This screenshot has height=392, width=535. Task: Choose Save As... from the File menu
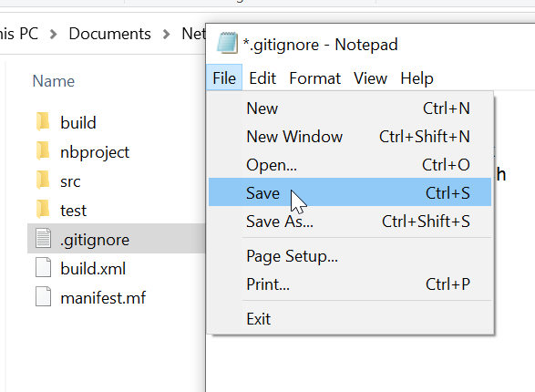coord(350,222)
